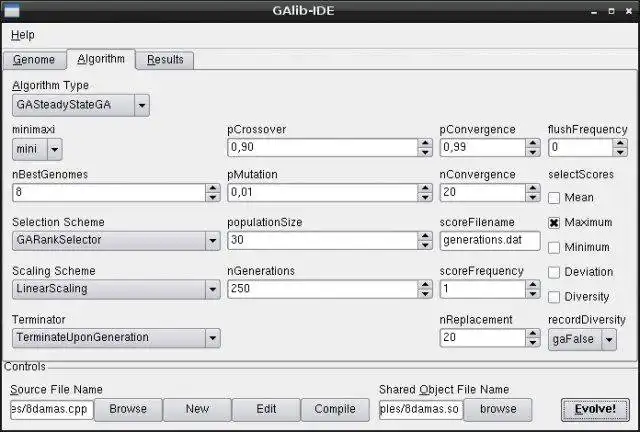Click the Compile button
The image size is (640, 432).
click(x=335, y=409)
